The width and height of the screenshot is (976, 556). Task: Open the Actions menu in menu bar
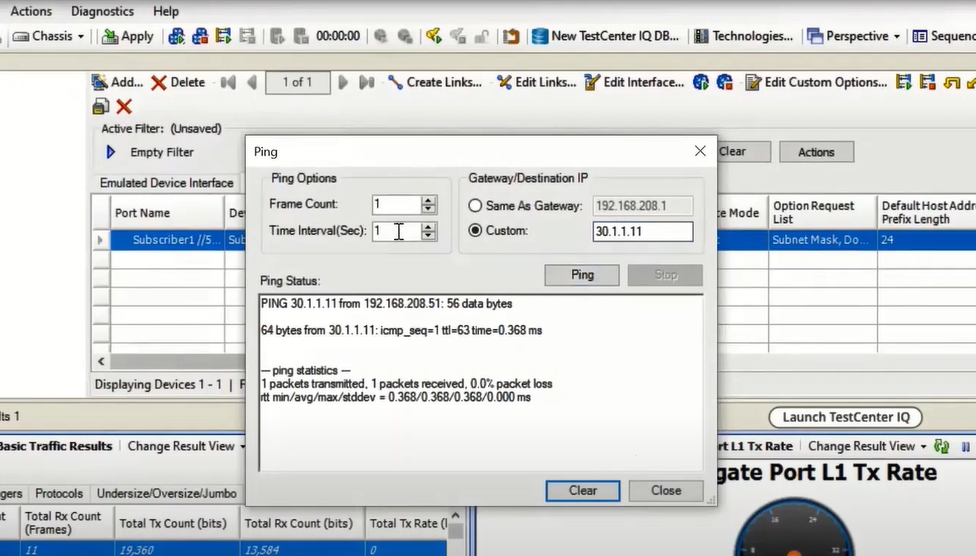31,11
